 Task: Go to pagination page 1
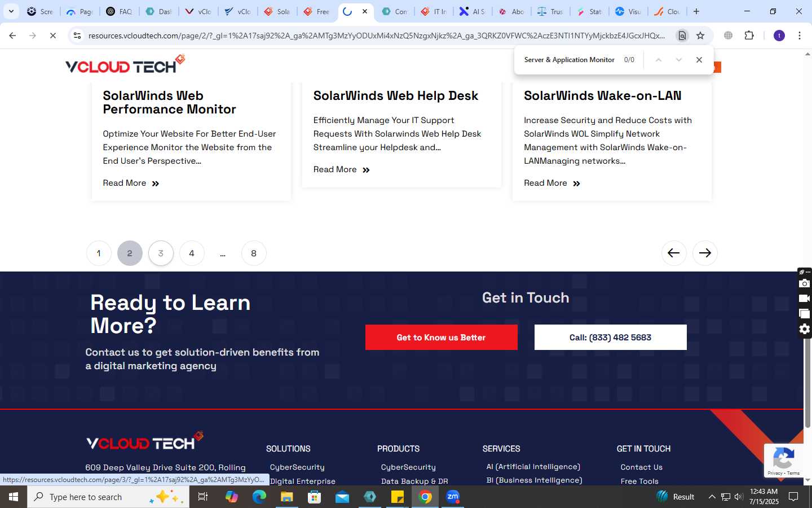[x=99, y=253]
